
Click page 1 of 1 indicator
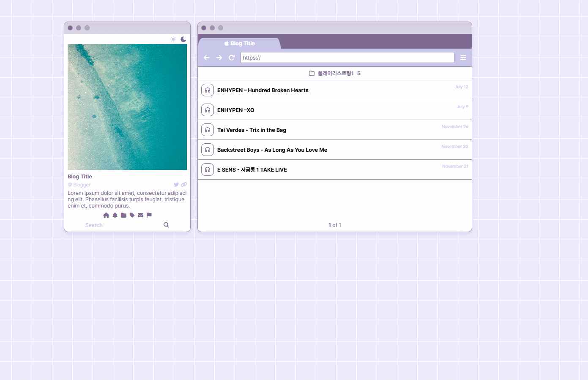[335, 225]
